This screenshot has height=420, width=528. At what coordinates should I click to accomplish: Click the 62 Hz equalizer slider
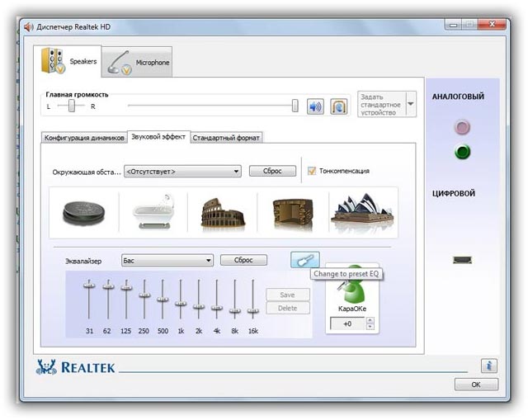[x=108, y=286]
